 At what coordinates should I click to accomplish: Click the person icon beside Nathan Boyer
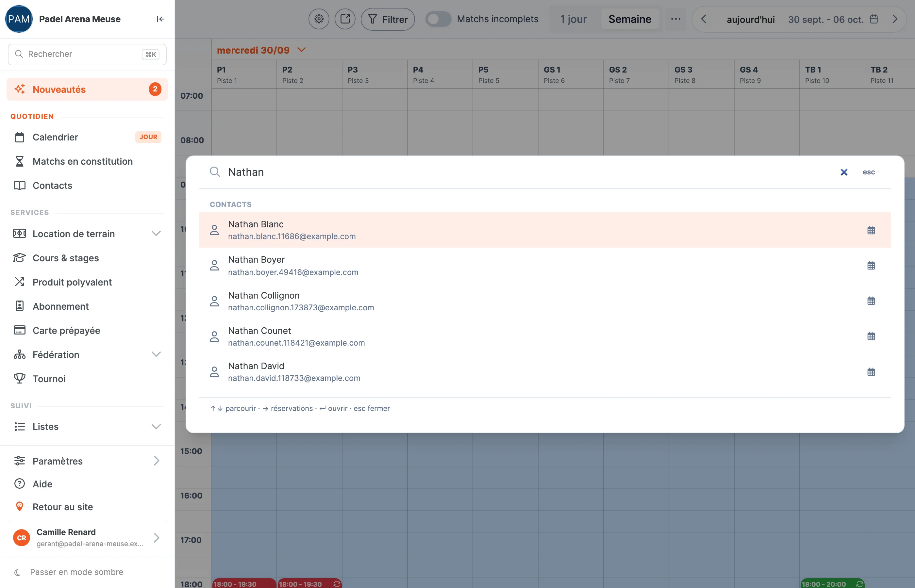coord(215,265)
